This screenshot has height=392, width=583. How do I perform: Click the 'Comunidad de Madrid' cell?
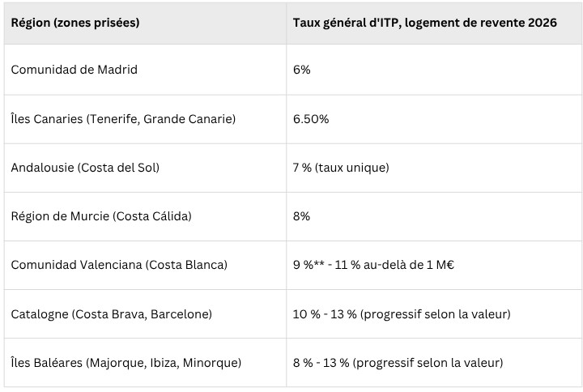point(145,70)
